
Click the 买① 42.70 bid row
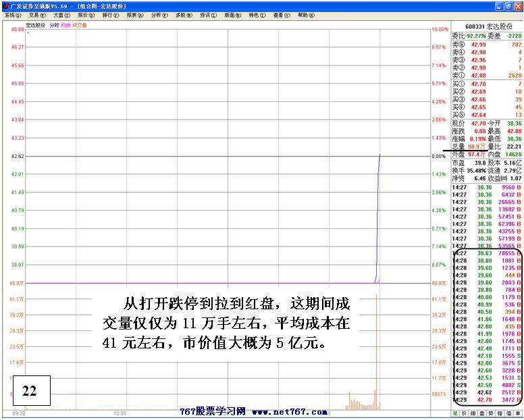click(487, 84)
